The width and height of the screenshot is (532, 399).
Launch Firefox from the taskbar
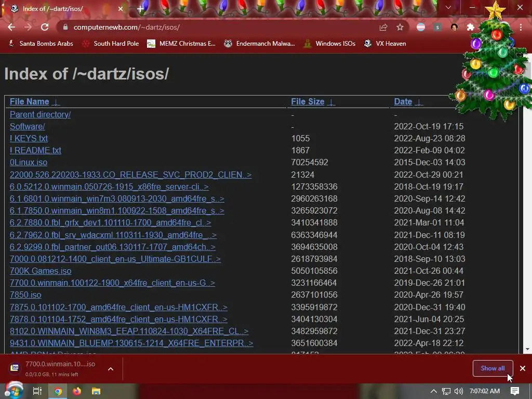[77, 391]
